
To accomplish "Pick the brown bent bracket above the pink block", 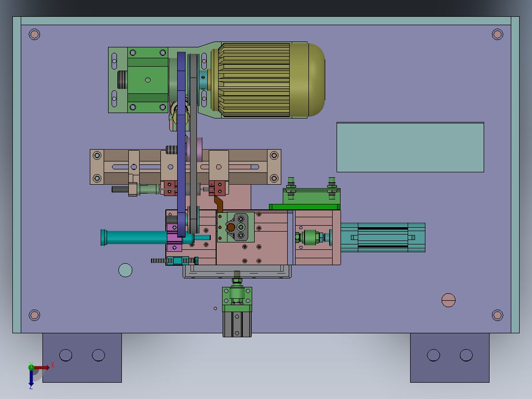I will (219, 204).
